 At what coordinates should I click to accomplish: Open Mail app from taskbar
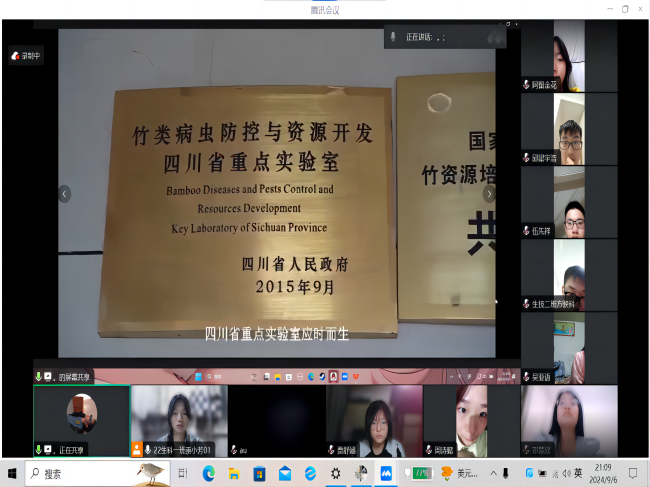click(x=285, y=473)
